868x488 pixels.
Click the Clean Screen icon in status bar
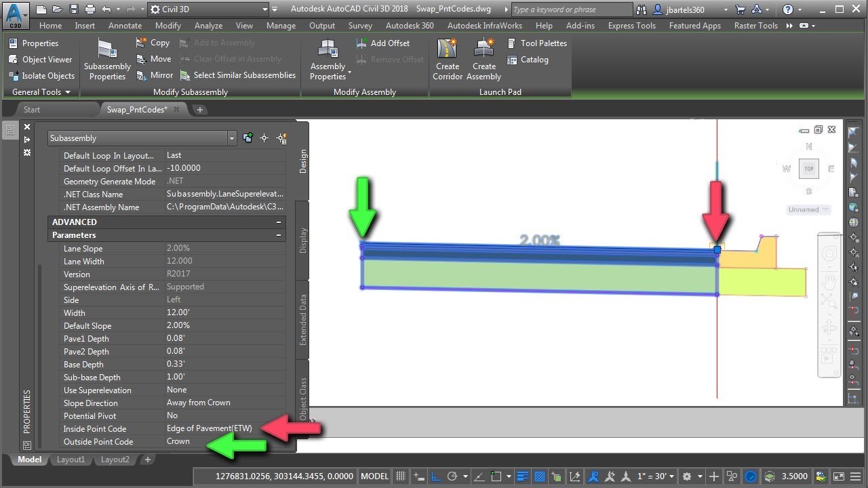(839, 476)
